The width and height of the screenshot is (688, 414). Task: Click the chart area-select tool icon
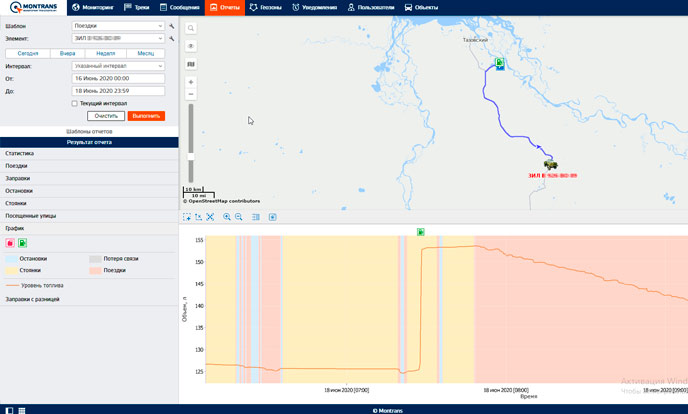click(187, 217)
